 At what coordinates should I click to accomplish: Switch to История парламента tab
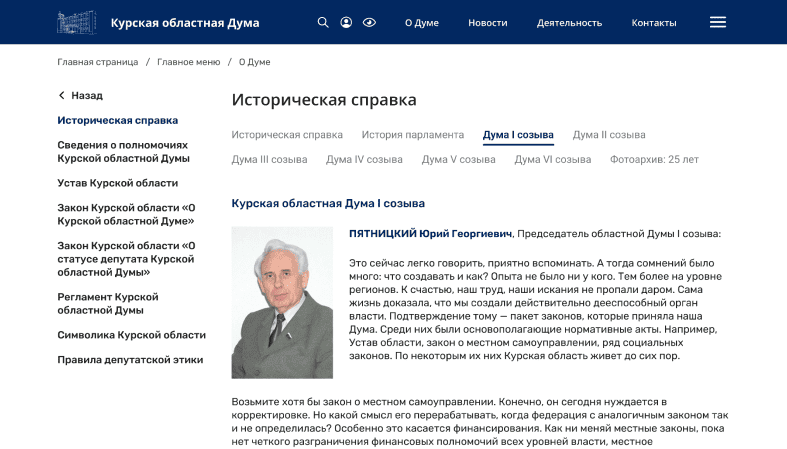point(413,135)
